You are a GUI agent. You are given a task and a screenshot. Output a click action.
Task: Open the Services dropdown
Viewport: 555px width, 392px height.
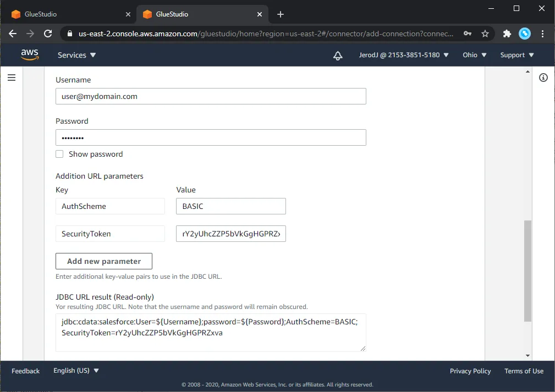pos(76,55)
